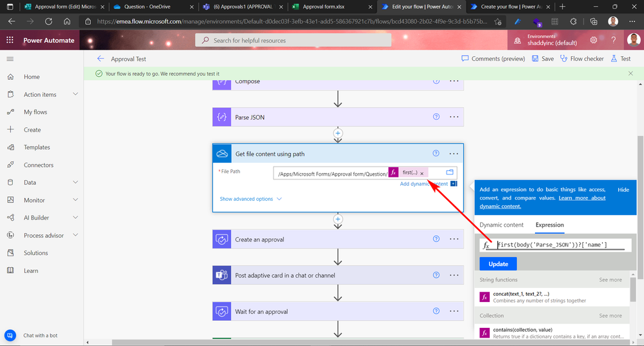Save the flow
This screenshot has height=346, width=644.
(x=543, y=59)
